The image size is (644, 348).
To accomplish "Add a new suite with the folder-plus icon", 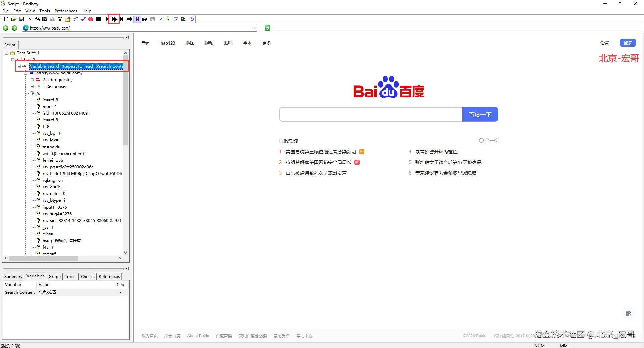I will pos(68,19).
